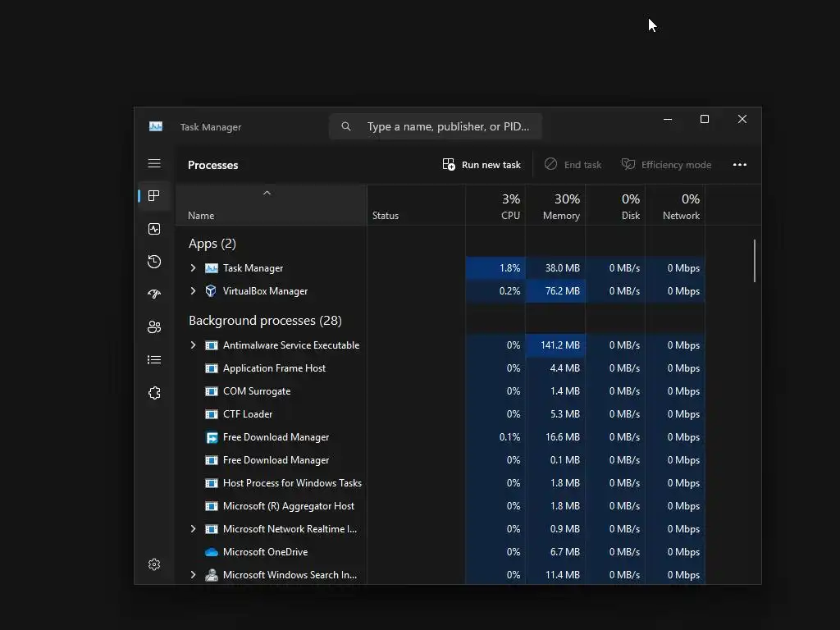The image size is (840, 630).
Task: Select the Background processes (28) header
Action: [265, 321]
